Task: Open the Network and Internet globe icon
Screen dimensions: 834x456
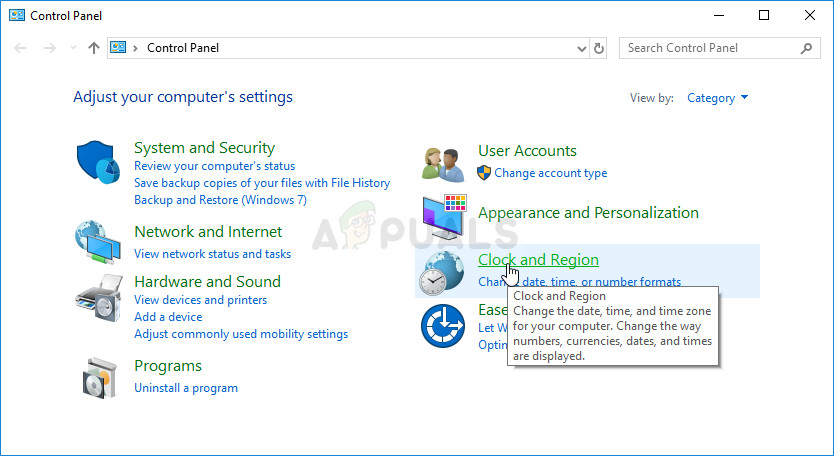Action: 98,241
